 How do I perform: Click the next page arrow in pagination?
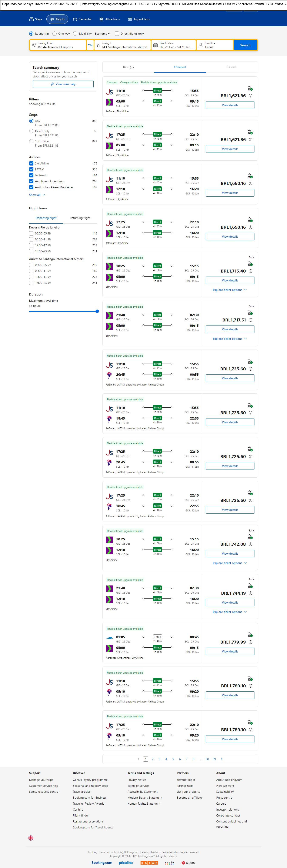222,759
